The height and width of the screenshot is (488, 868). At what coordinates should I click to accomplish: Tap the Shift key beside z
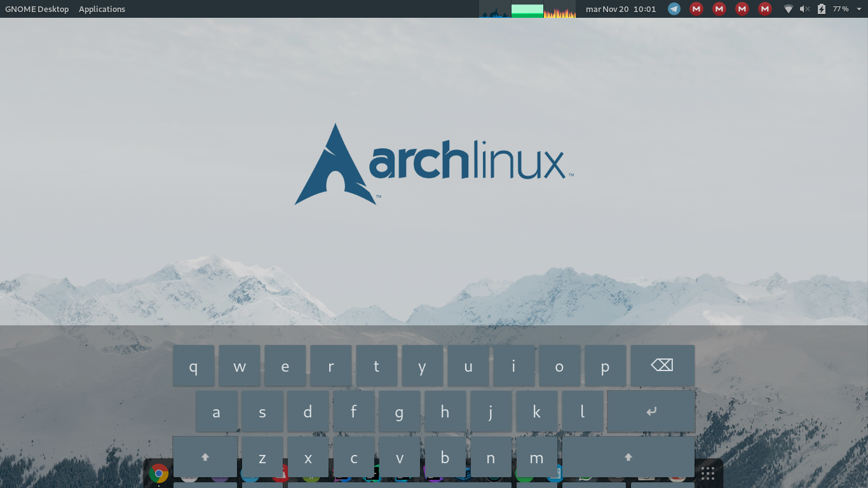click(x=205, y=457)
